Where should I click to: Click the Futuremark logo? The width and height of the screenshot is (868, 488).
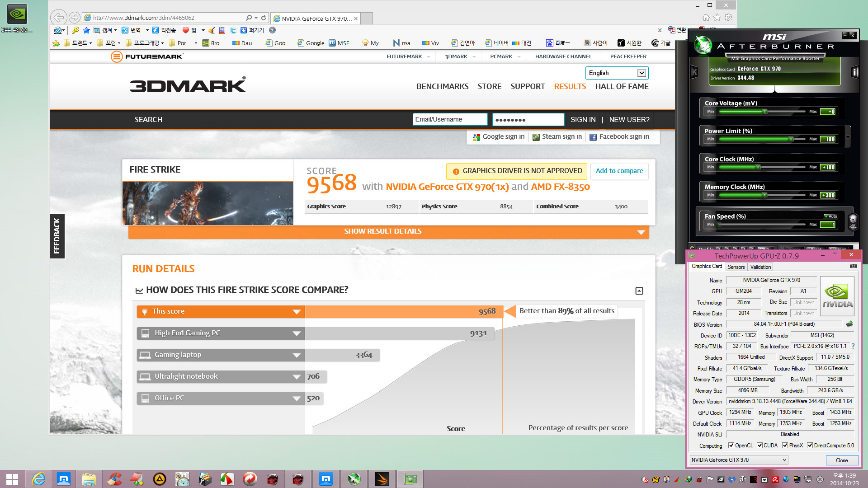[147, 56]
